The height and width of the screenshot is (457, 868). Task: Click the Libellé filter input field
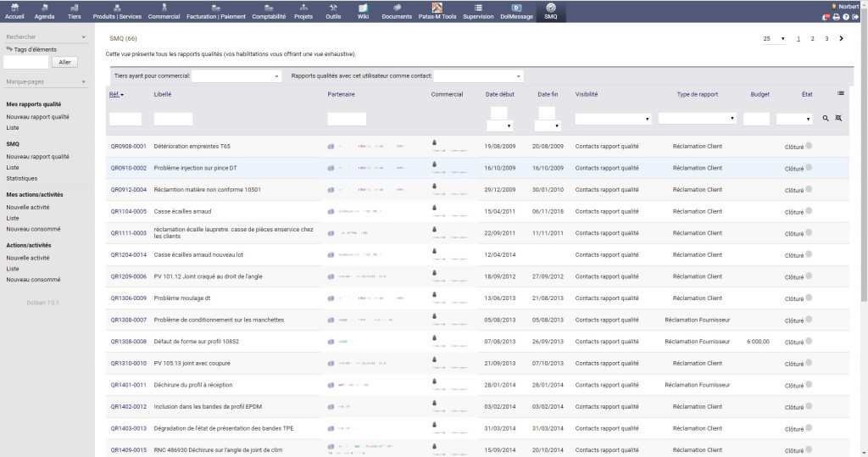click(x=173, y=120)
